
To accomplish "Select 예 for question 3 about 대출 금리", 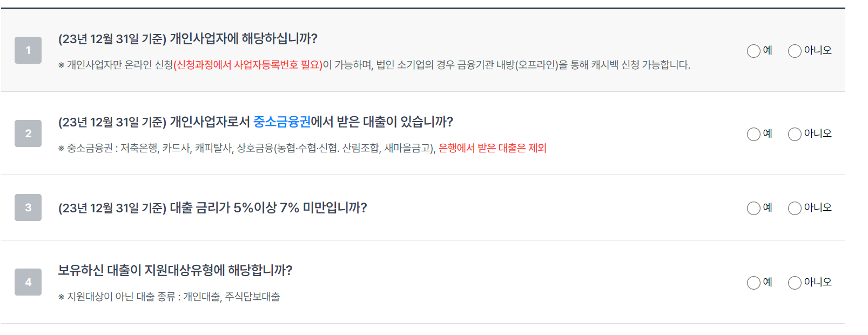I will [x=753, y=208].
